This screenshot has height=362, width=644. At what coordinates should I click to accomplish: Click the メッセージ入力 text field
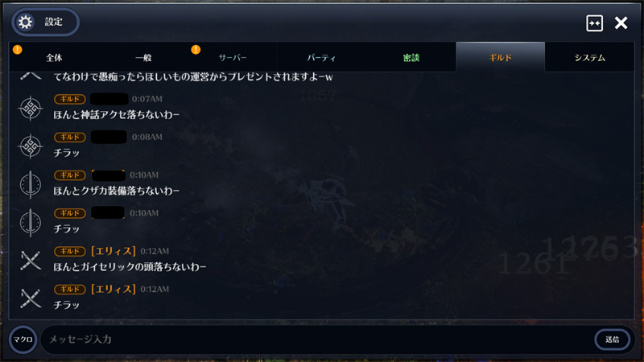316,339
